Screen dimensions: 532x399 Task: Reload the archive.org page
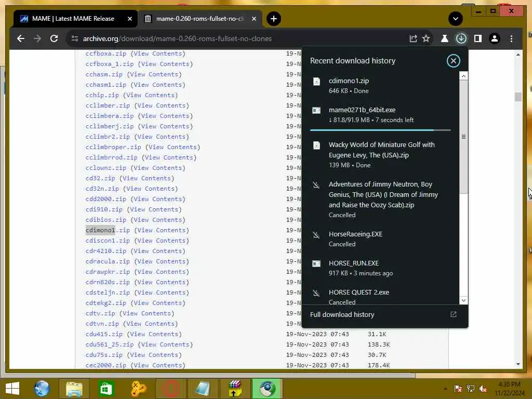pyautogui.click(x=54, y=38)
